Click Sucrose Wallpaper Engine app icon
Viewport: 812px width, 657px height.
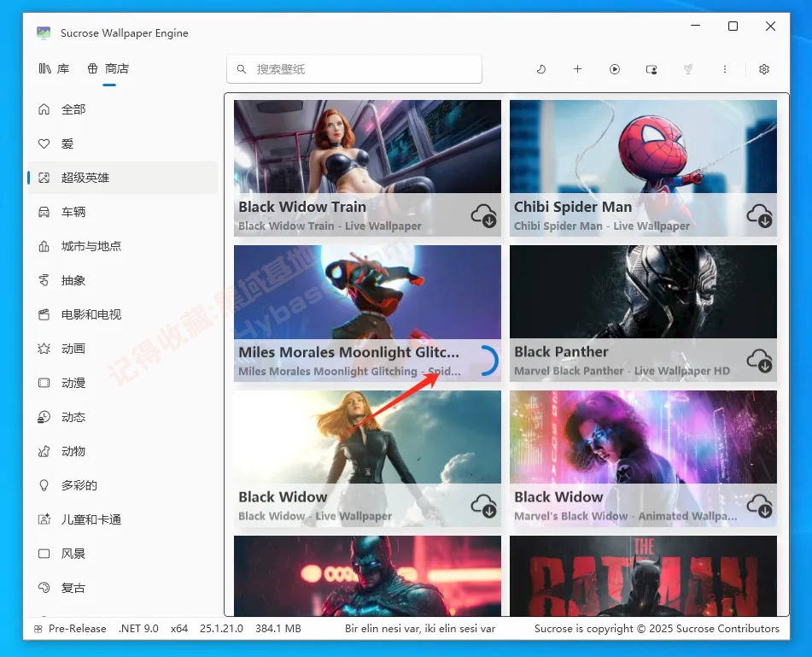click(x=44, y=33)
